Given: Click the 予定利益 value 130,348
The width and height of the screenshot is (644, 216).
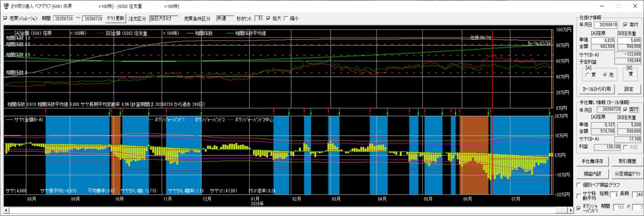Looking at the screenshot, I should pyautogui.click(x=628, y=60).
